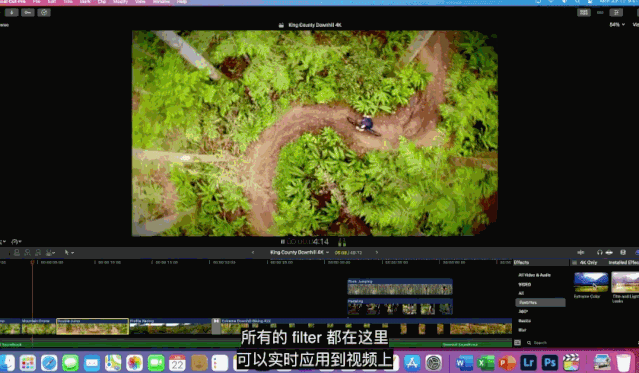The width and height of the screenshot is (639, 373).
Task: Open the Clip menu
Action: tap(101, 2)
